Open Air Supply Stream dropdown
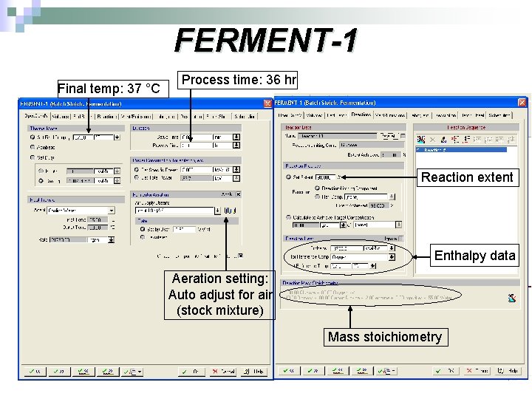The height and width of the screenshot is (399, 532). 217,211
